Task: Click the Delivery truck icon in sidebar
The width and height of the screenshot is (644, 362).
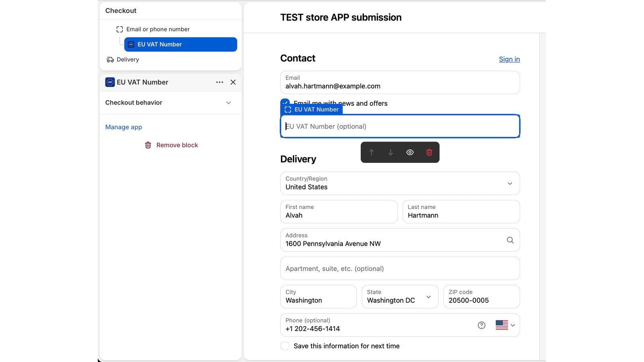Action: [x=110, y=60]
